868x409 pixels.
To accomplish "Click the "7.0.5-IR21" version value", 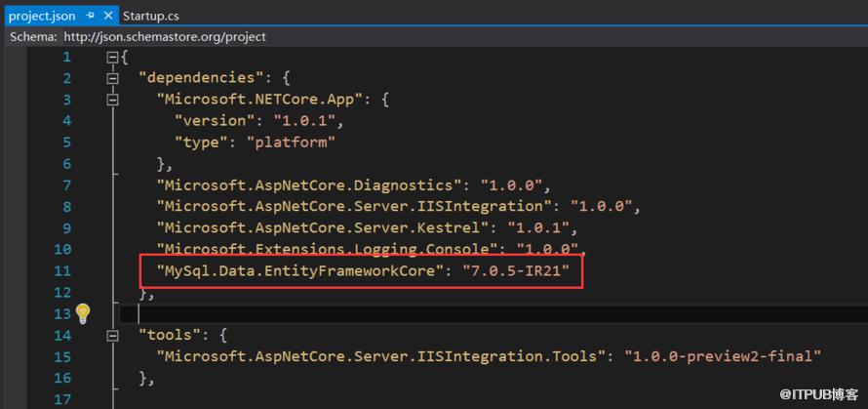I will 516,271.
